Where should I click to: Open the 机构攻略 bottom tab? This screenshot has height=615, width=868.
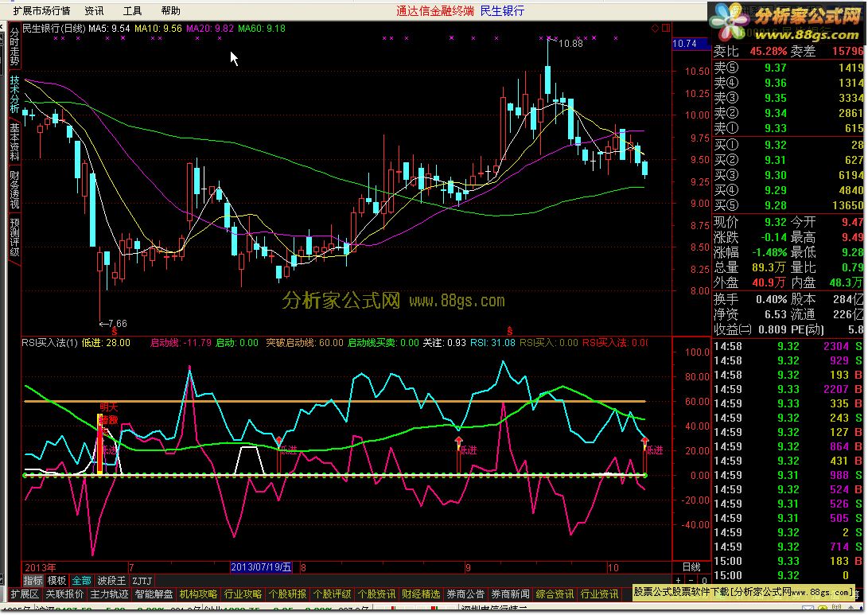pyautogui.click(x=198, y=594)
